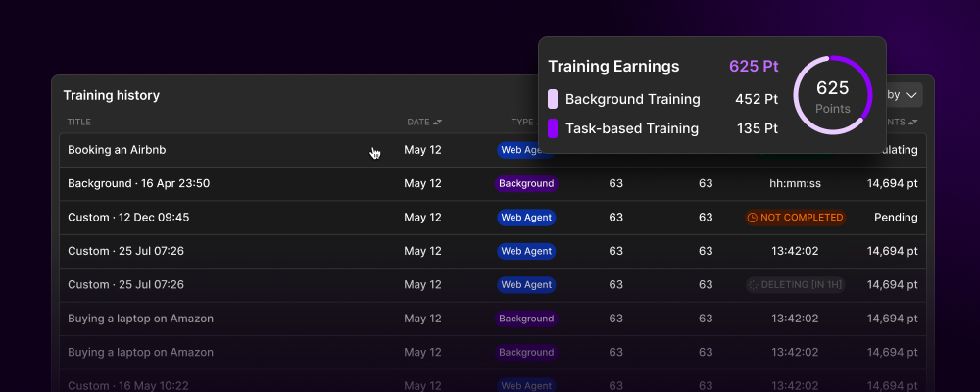Image resolution: width=980 pixels, height=392 pixels.
Task: Click the Background badge in the 16 Apr 23:50 row
Action: pyautogui.click(x=526, y=184)
